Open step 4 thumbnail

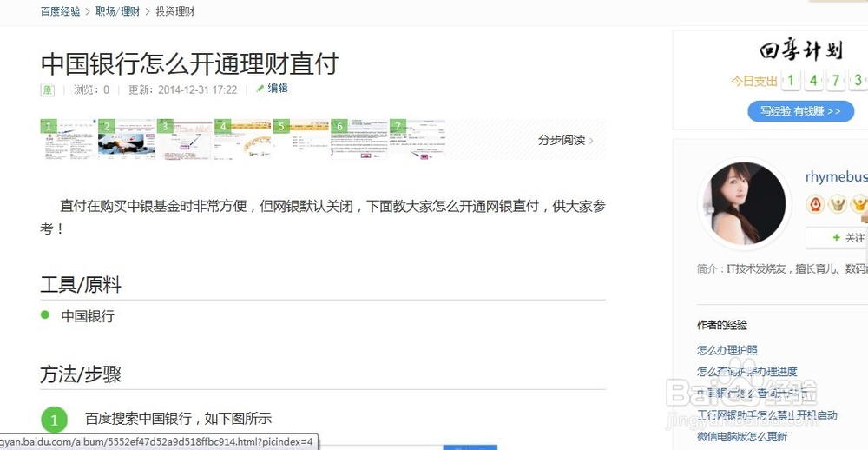point(243,139)
